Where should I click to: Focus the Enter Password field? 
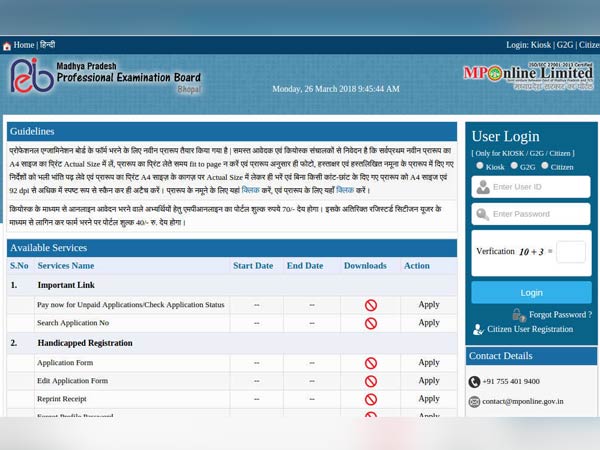[x=531, y=214]
